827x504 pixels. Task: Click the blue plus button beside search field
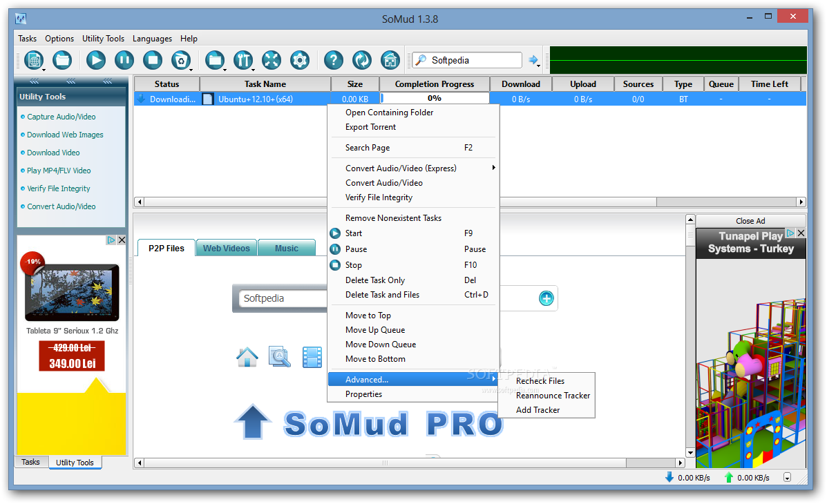click(546, 298)
